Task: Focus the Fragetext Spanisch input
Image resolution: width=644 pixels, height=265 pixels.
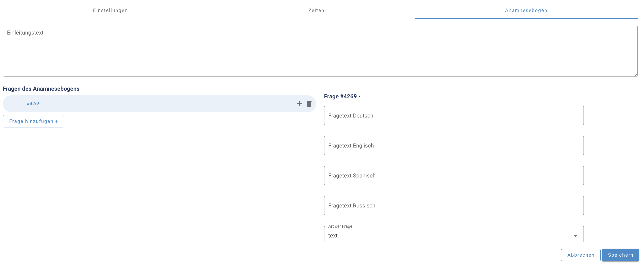Action: tap(453, 176)
